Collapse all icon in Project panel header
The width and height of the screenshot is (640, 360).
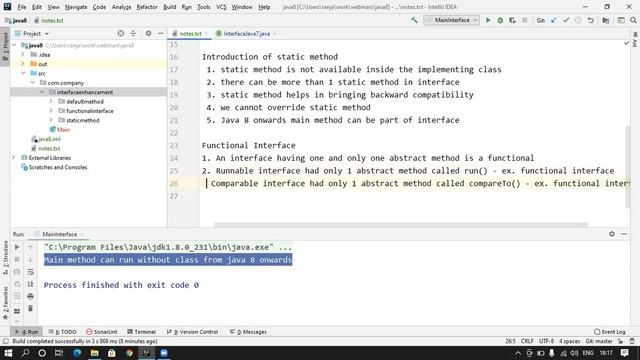pyautogui.click(x=133, y=33)
